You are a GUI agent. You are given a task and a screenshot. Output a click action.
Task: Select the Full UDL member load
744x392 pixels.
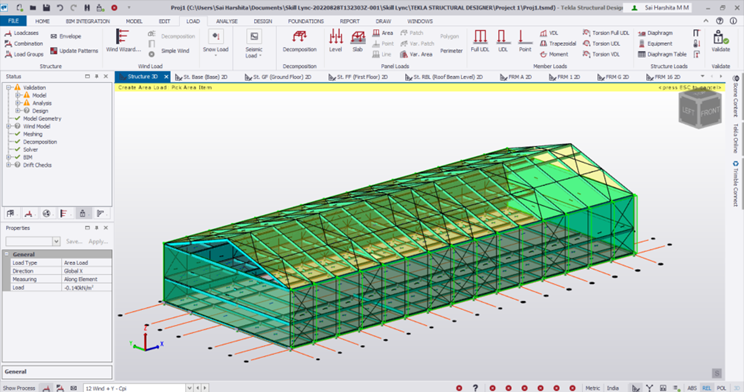click(x=480, y=40)
